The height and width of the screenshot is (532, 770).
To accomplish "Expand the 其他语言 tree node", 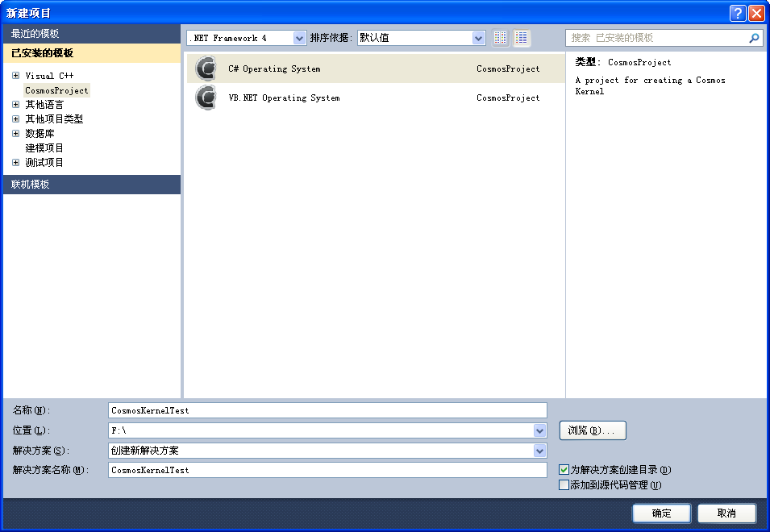I will click(16, 105).
